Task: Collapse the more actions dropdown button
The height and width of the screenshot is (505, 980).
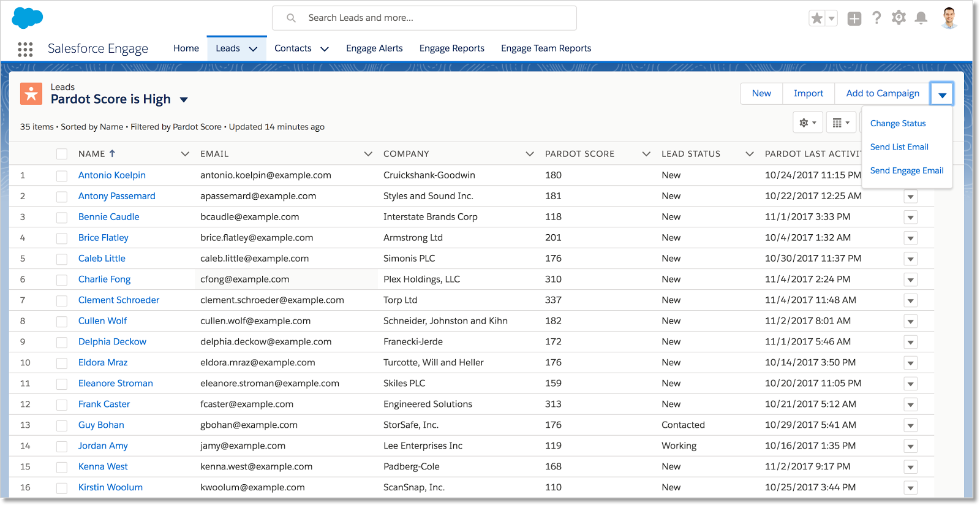Action: 942,94
